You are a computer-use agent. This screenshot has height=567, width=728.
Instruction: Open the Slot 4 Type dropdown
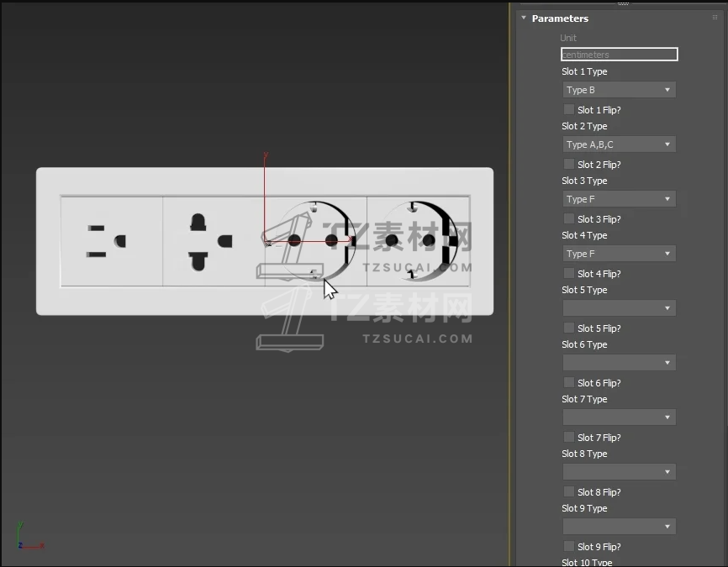pyautogui.click(x=619, y=254)
